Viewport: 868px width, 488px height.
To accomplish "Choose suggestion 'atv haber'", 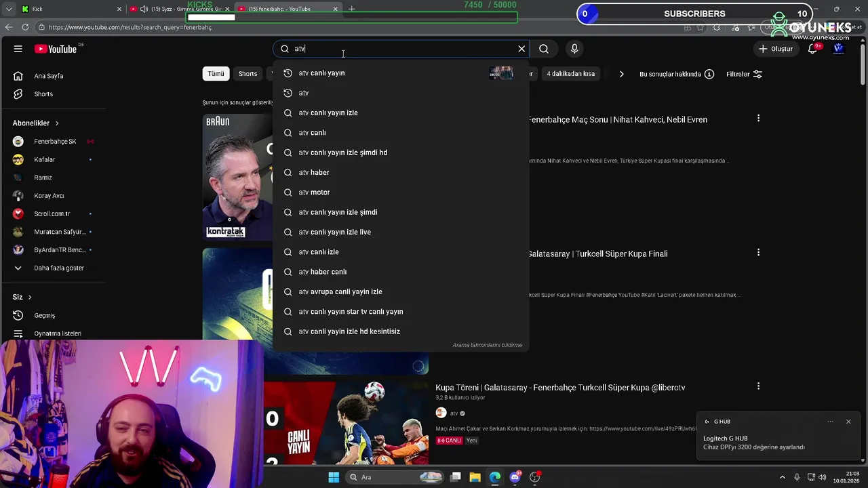I will click(400, 172).
